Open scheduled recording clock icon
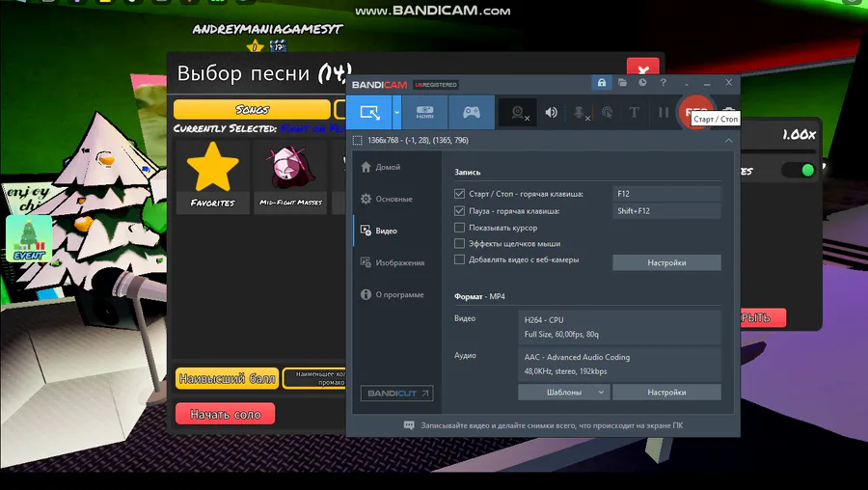This screenshot has width=868, height=490. tap(642, 83)
